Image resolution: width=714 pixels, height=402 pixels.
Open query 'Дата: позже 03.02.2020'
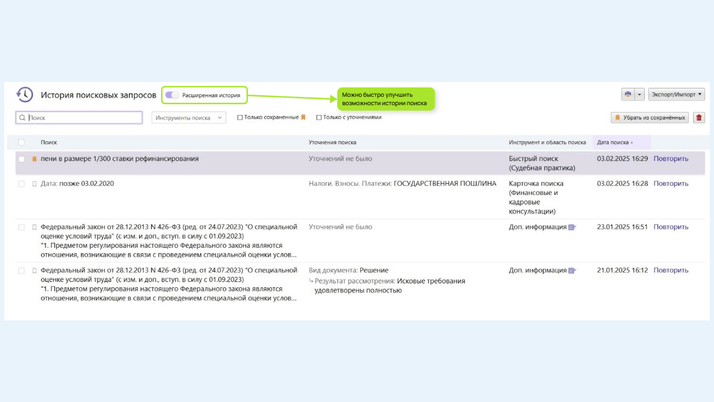(77, 183)
